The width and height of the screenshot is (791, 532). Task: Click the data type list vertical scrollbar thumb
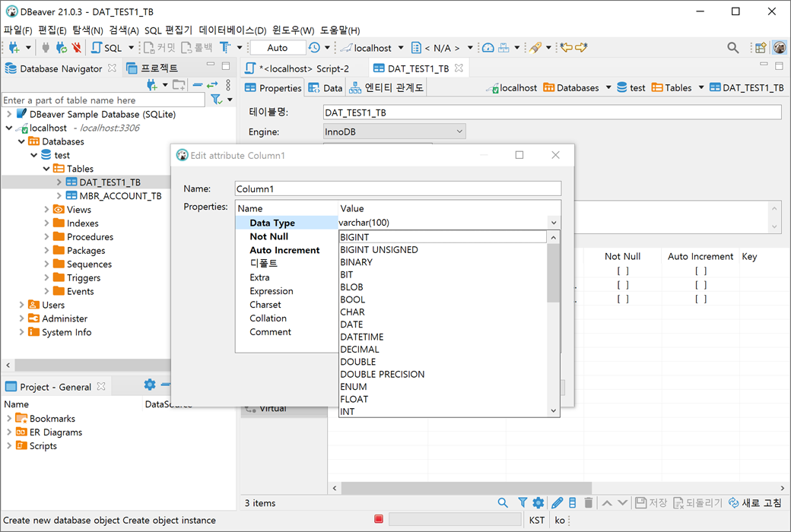click(554, 272)
